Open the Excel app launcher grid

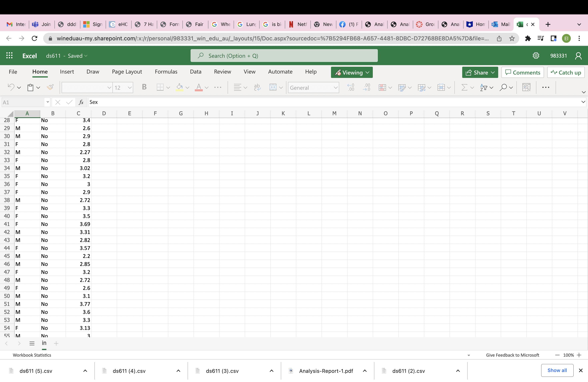point(9,56)
